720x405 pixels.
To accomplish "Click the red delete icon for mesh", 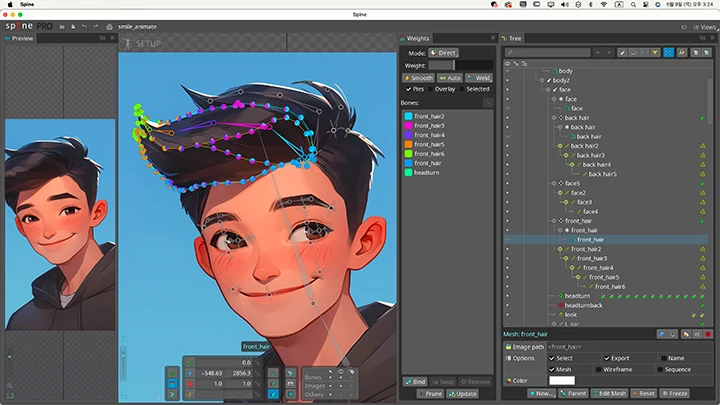I will (x=708, y=334).
